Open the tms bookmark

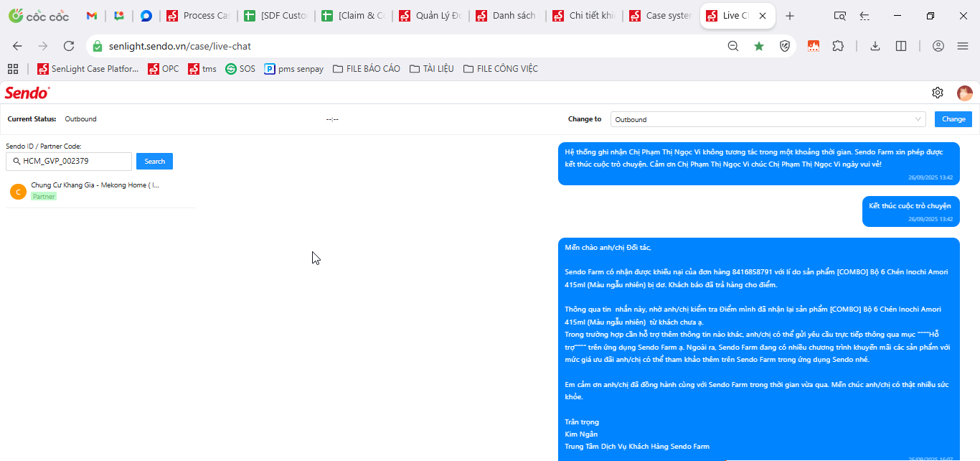coord(202,69)
